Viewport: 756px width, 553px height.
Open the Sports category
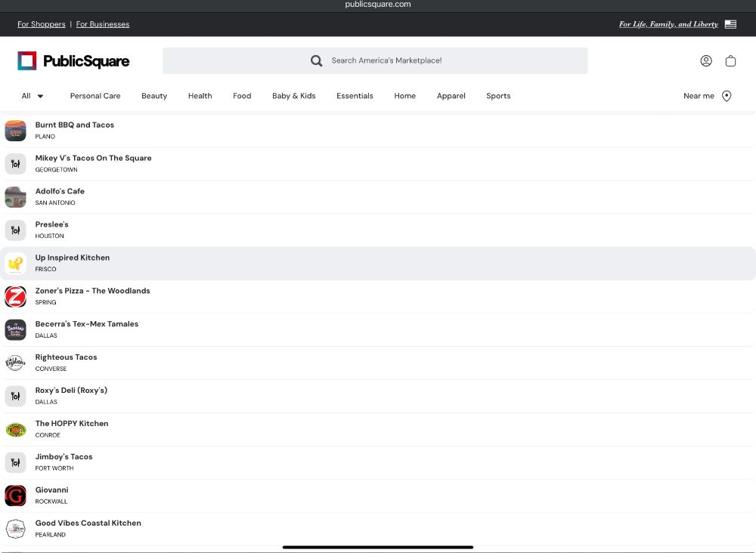point(498,96)
